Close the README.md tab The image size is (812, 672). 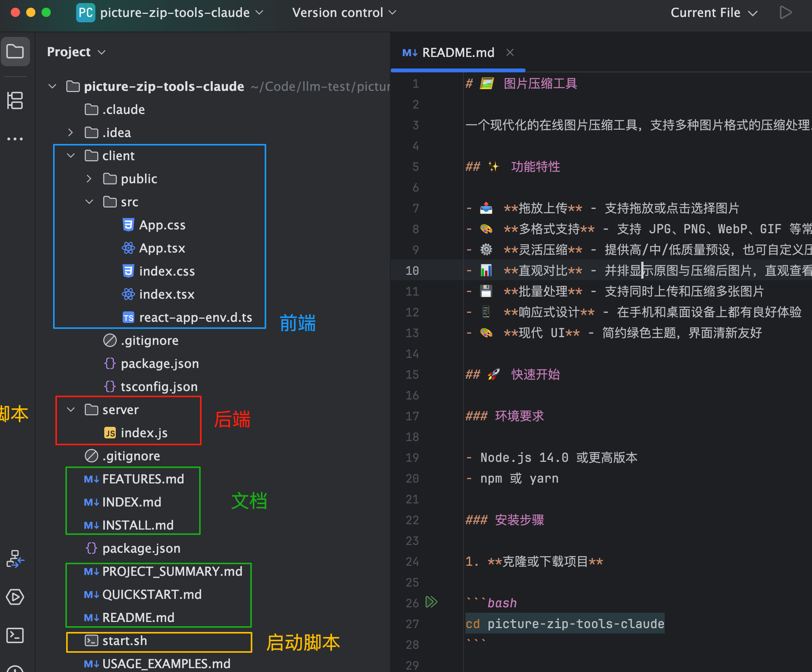pos(510,53)
